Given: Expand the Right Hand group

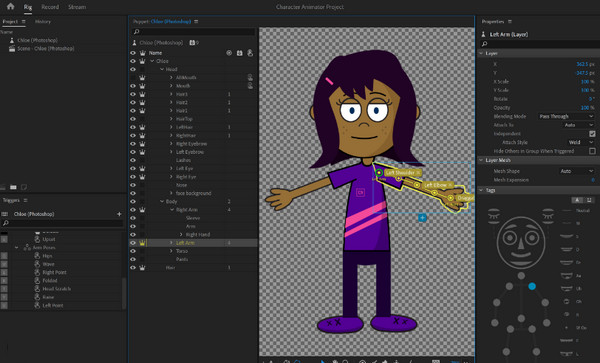Looking at the screenshot, I should pyautogui.click(x=181, y=234).
